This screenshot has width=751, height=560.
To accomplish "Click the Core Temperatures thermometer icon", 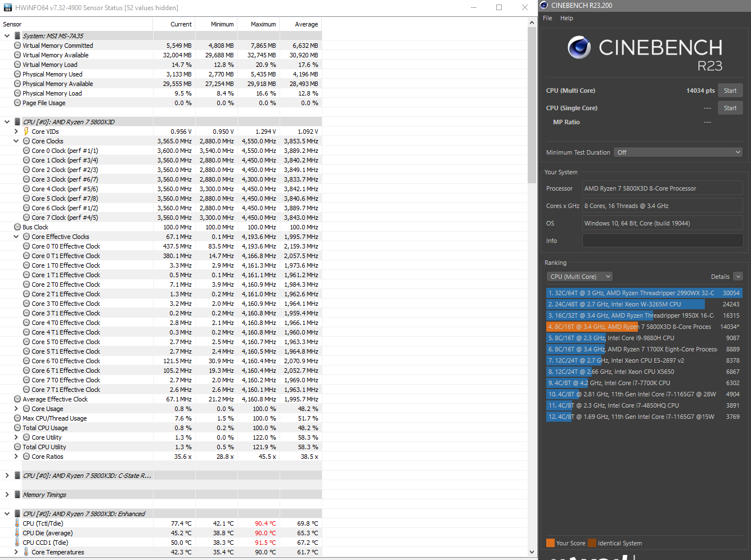I will [26, 552].
